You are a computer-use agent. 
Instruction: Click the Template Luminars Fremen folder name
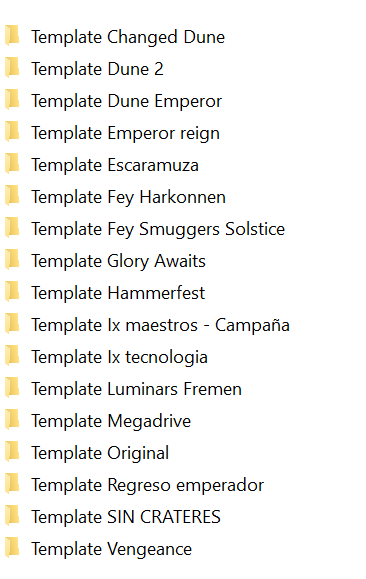[136, 389]
